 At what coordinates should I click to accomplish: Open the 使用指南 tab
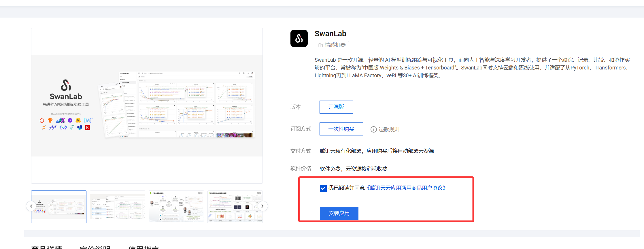143,247
